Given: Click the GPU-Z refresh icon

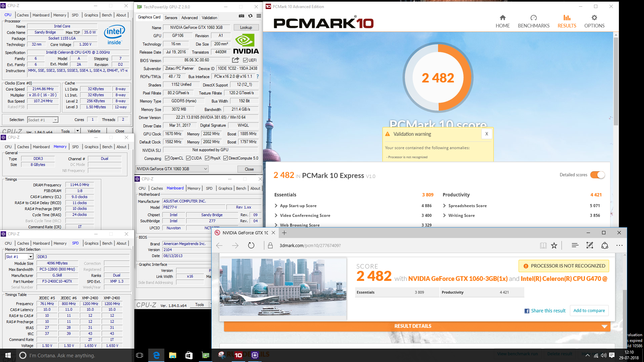Looking at the screenshot, I should pos(250,16).
